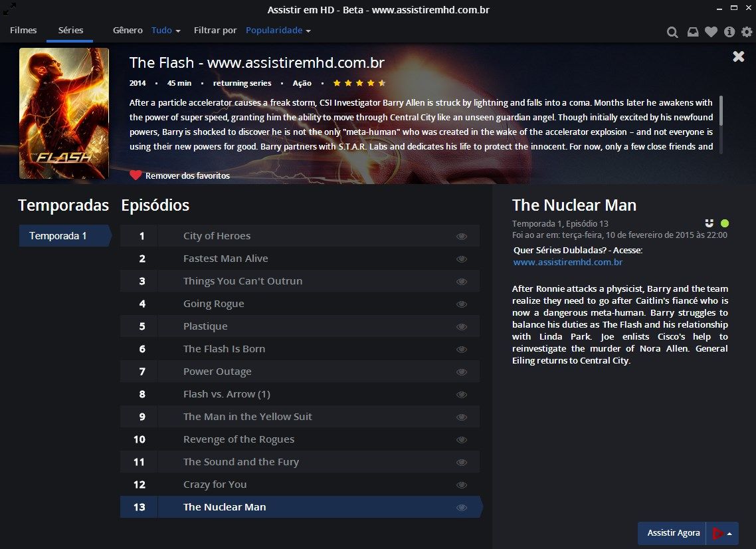Image resolution: width=756 pixels, height=549 pixels.
Task: Close The Flash detail view with the X
Action: point(738,56)
